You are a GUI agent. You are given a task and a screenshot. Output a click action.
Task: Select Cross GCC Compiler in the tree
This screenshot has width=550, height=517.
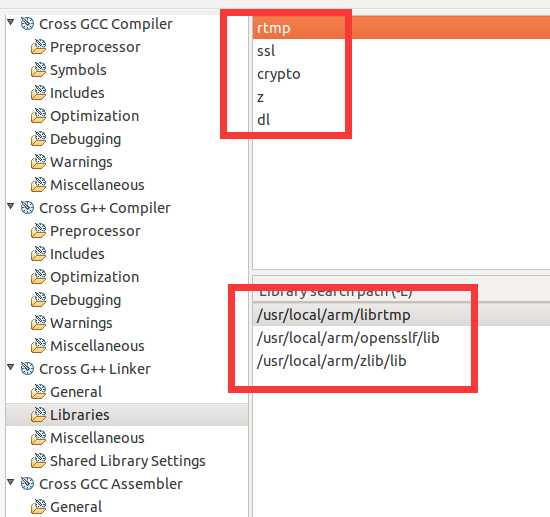tap(106, 24)
